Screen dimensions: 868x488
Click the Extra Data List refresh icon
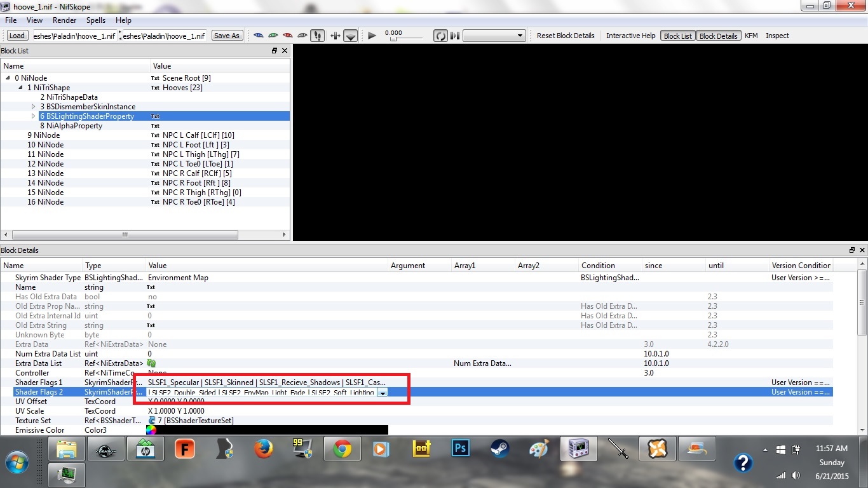pos(152,363)
